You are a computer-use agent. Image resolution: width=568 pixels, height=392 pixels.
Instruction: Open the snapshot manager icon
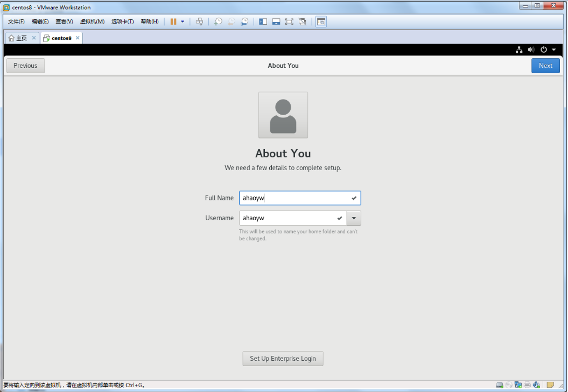coord(244,22)
